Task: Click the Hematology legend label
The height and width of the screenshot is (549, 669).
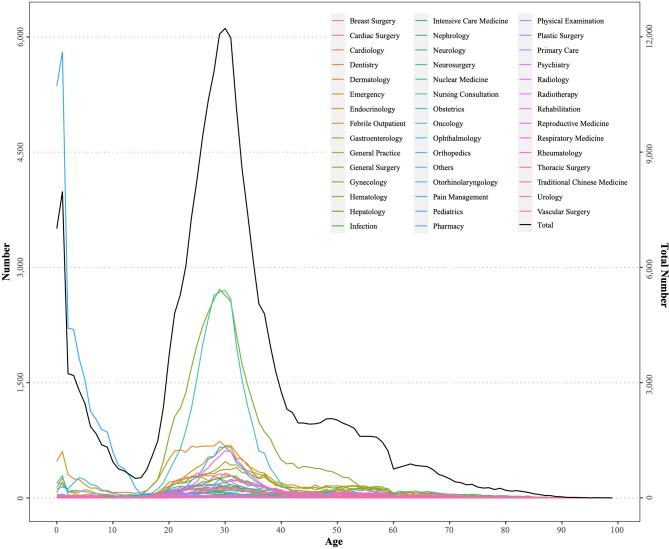Action: (368, 197)
